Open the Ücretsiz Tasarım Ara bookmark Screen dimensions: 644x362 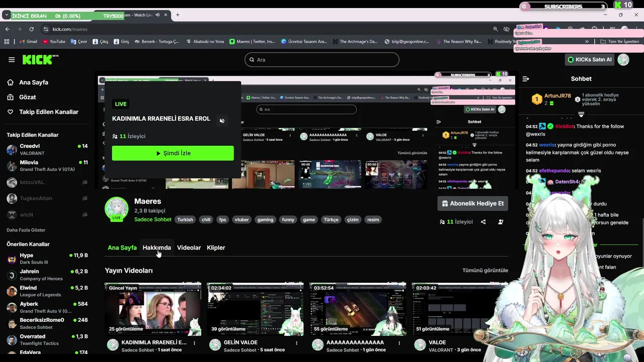(304, 42)
